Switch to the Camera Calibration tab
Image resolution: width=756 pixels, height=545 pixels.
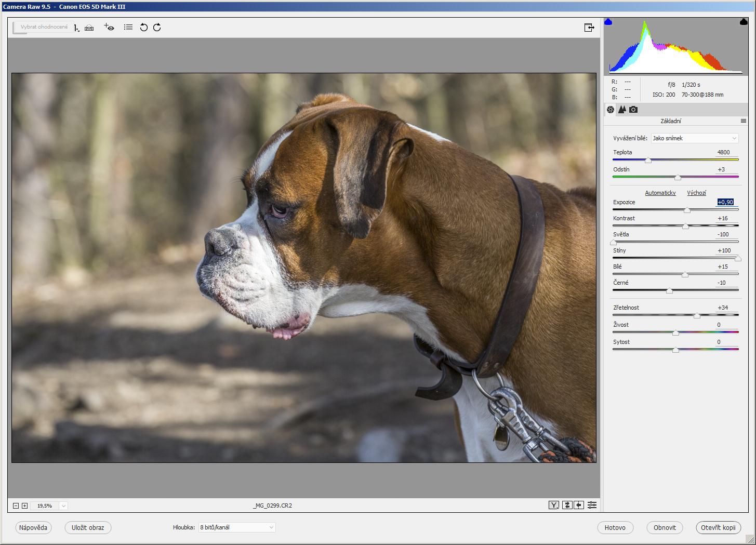(x=633, y=110)
